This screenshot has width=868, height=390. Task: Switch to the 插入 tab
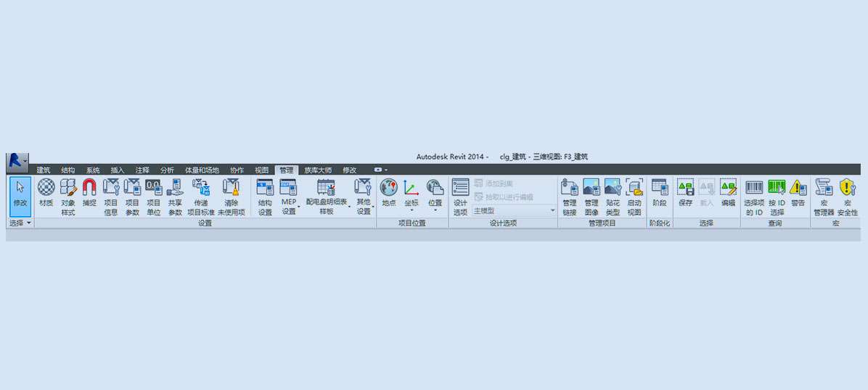pos(118,170)
